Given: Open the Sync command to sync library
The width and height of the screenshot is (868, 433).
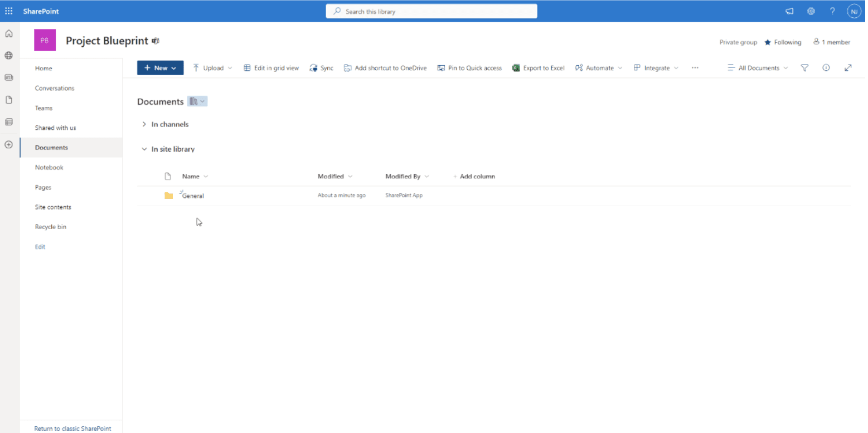Looking at the screenshot, I should tap(321, 67).
